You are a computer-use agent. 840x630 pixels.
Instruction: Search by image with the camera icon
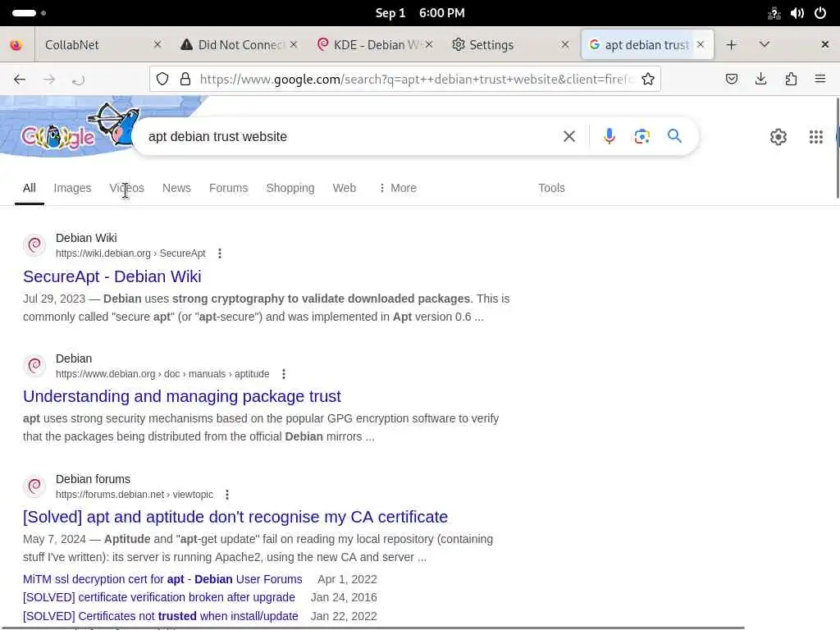(x=641, y=137)
